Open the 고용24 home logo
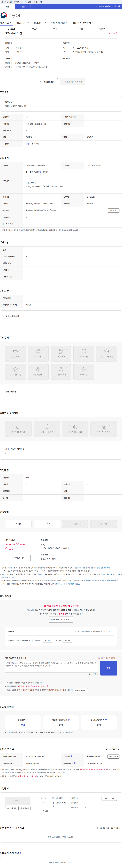The image size is (122, 868). pos(10,15)
